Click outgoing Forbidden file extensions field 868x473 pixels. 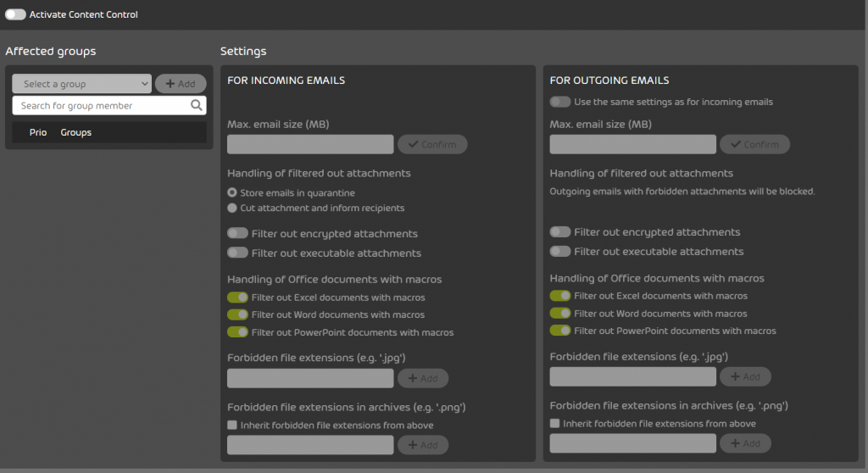pyautogui.click(x=632, y=376)
